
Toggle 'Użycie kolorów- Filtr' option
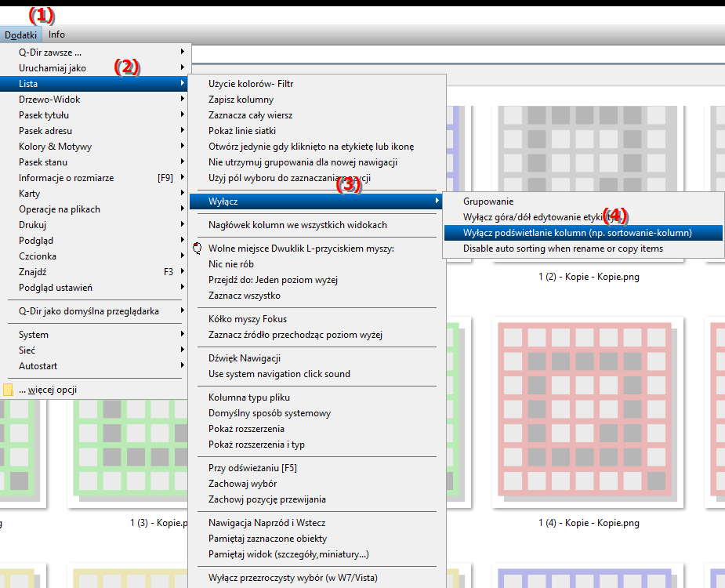tap(317, 84)
